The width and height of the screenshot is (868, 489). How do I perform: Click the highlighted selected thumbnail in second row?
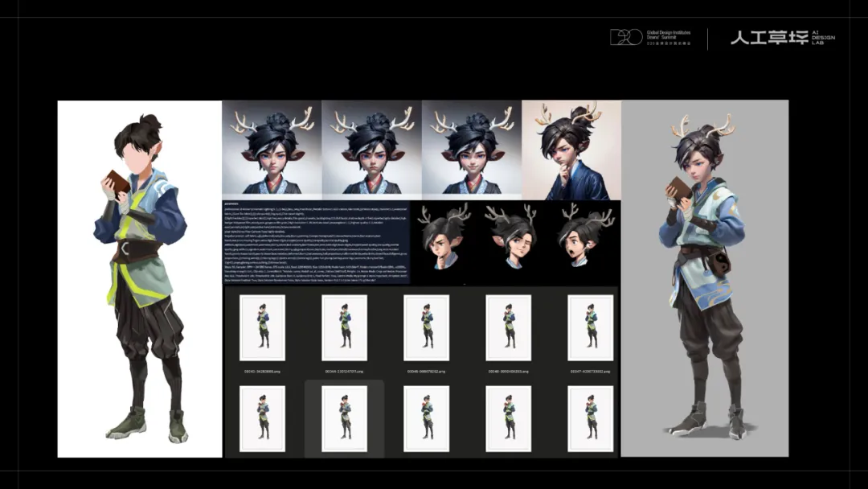click(344, 419)
